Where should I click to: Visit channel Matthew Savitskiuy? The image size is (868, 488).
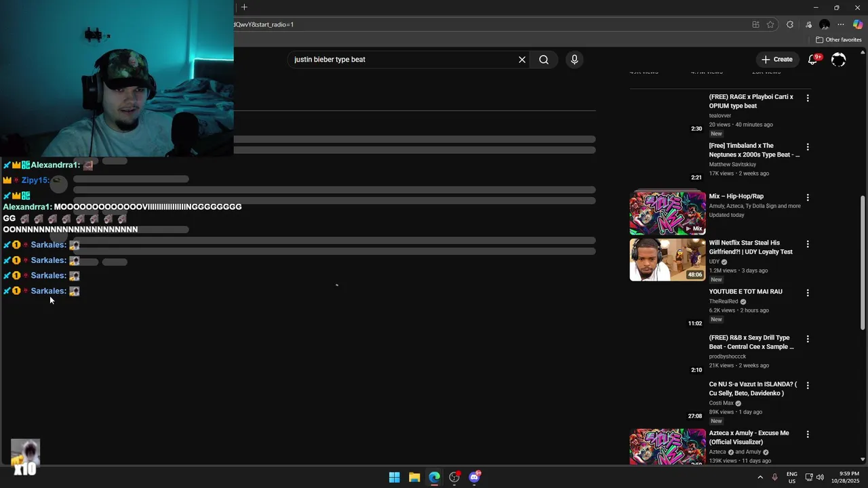click(732, 165)
